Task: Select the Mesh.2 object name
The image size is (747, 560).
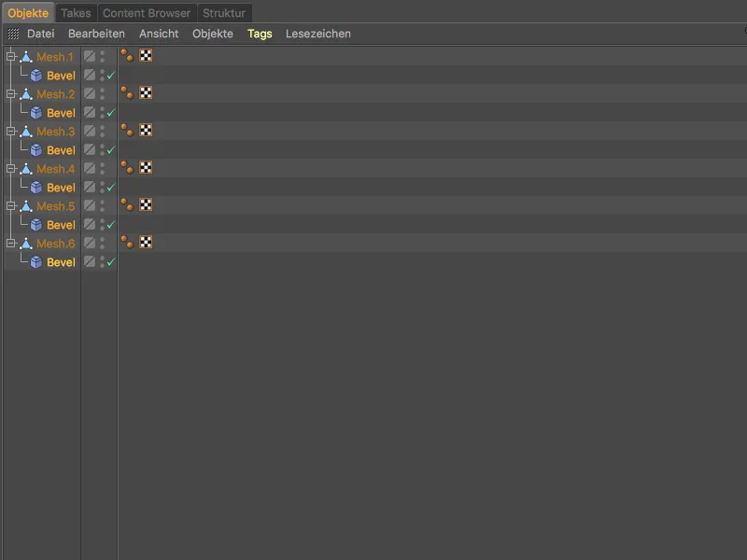Action: [56, 94]
